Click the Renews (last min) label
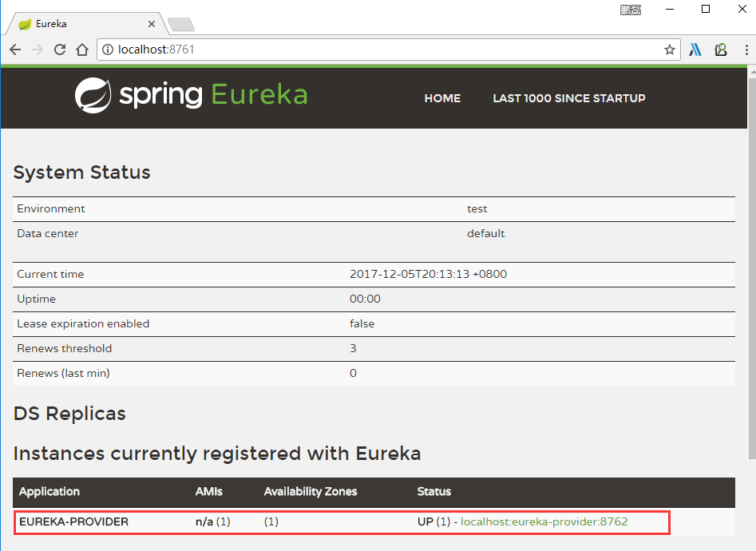 [63, 374]
